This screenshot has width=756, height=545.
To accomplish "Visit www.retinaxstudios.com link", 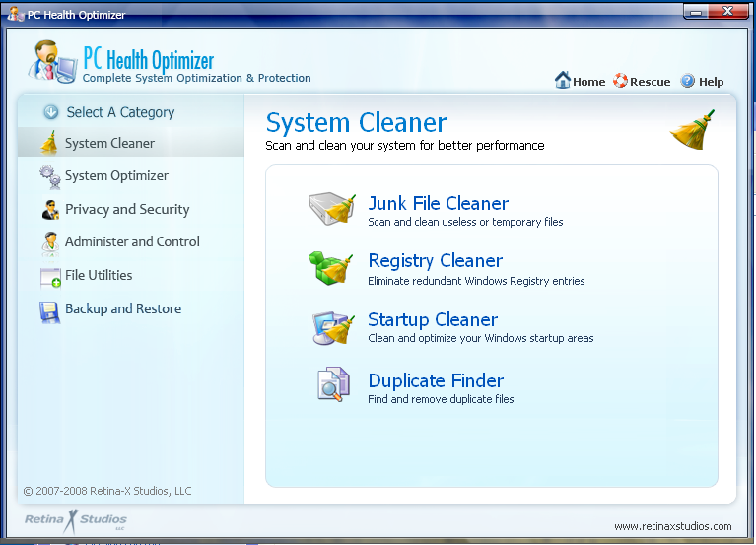I will point(672,526).
